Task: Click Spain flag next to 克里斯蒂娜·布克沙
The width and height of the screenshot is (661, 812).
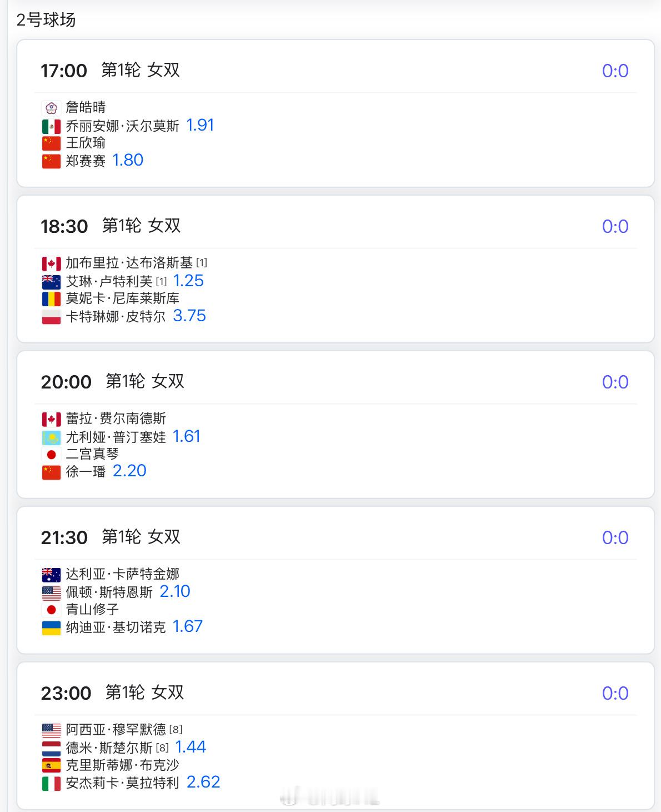Action: pyautogui.click(x=51, y=766)
